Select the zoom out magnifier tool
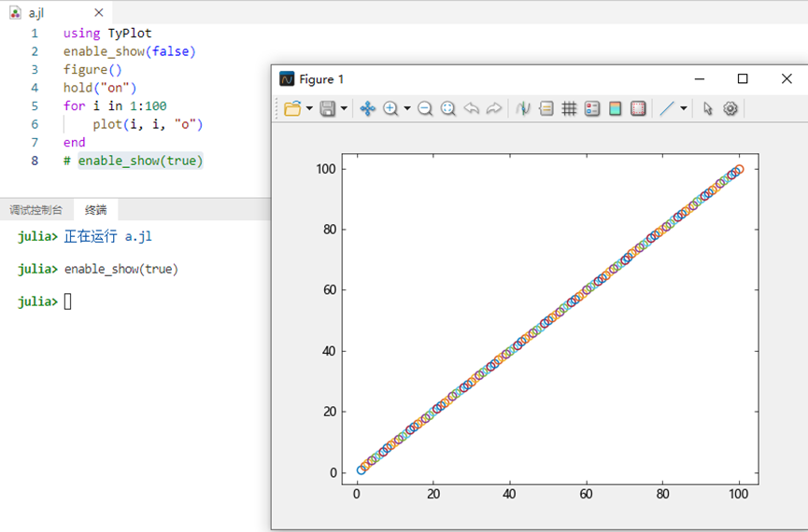The height and width of the screenshot is (532, 808). (425, 108)
